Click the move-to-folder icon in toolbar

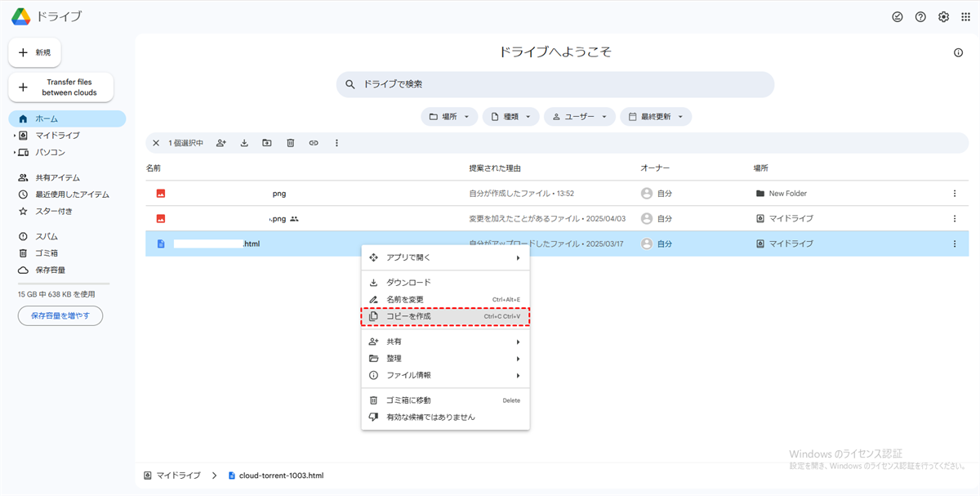pos(267,143)
